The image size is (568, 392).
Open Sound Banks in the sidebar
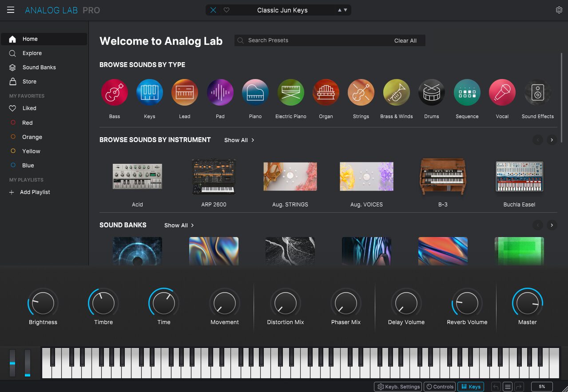click(x=39, y=67)
